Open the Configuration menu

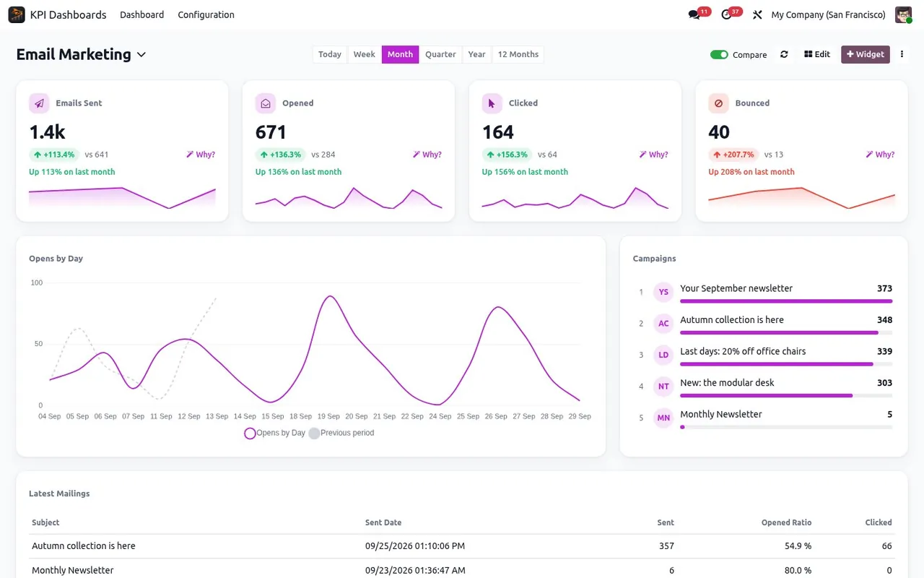click(206, 14)
